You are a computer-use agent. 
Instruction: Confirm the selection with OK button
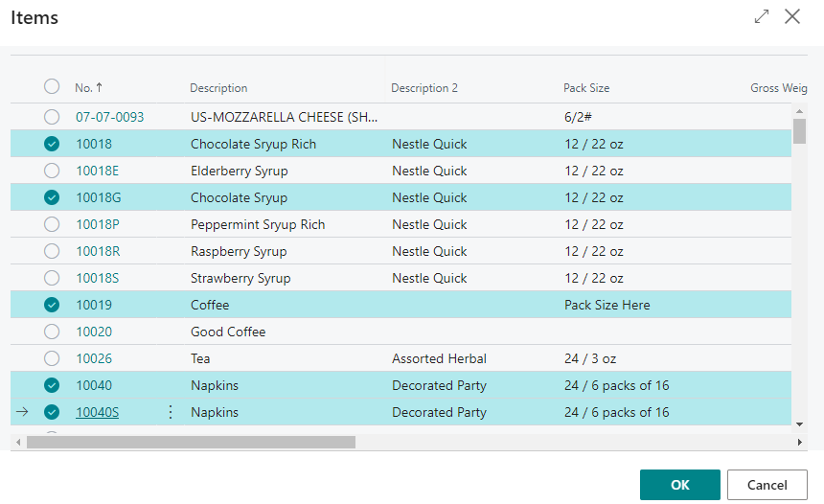coord(679,485)
